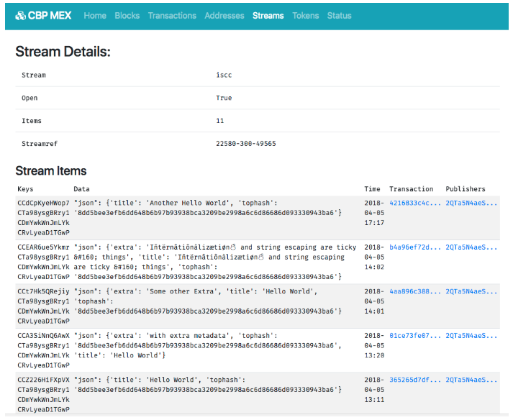The image size is (513, 420).
Task: Click the Stream Details heading
Action: tap(63, 52)
